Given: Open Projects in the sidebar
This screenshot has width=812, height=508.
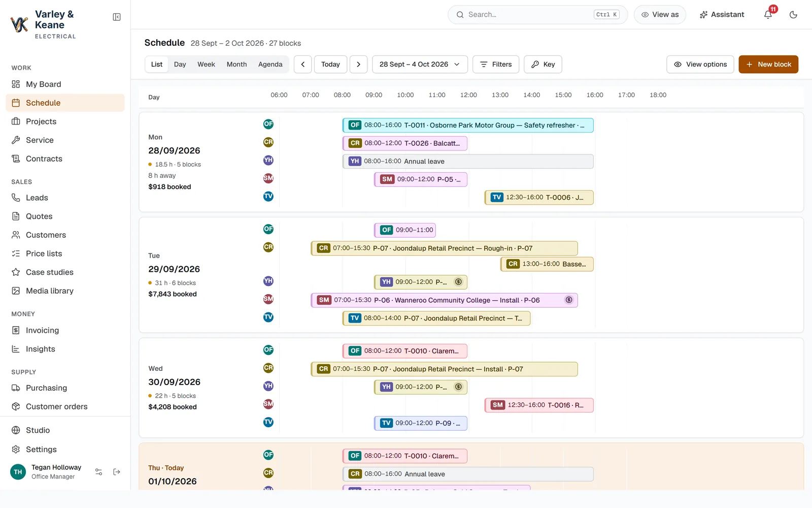Looking at the screenshot, I should pos(65,121).
